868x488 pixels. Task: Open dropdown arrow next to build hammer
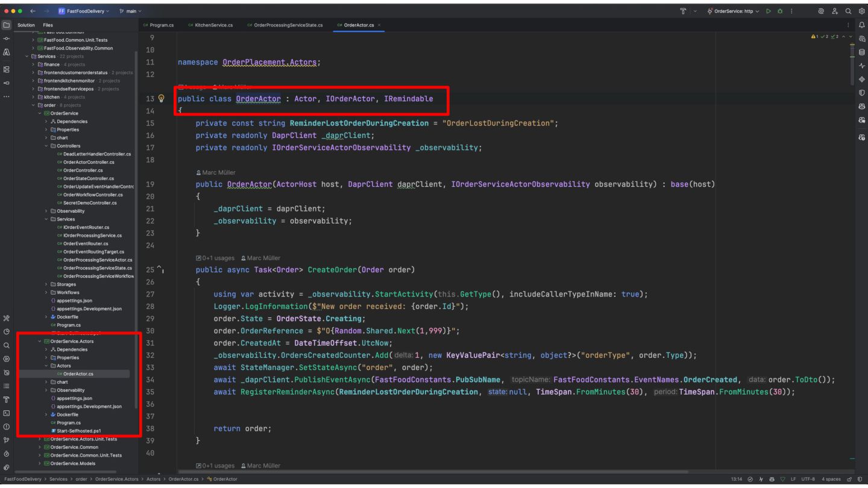(696, 11)
